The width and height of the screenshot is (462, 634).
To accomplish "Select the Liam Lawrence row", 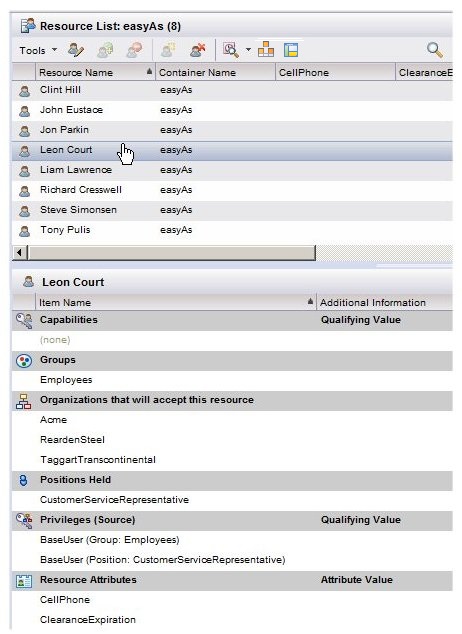I will point(232,170).
